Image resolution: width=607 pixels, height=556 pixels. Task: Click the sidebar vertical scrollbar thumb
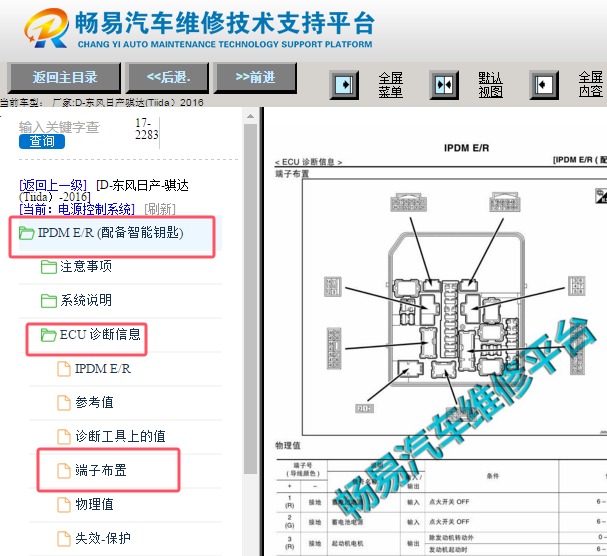point(250,299)
